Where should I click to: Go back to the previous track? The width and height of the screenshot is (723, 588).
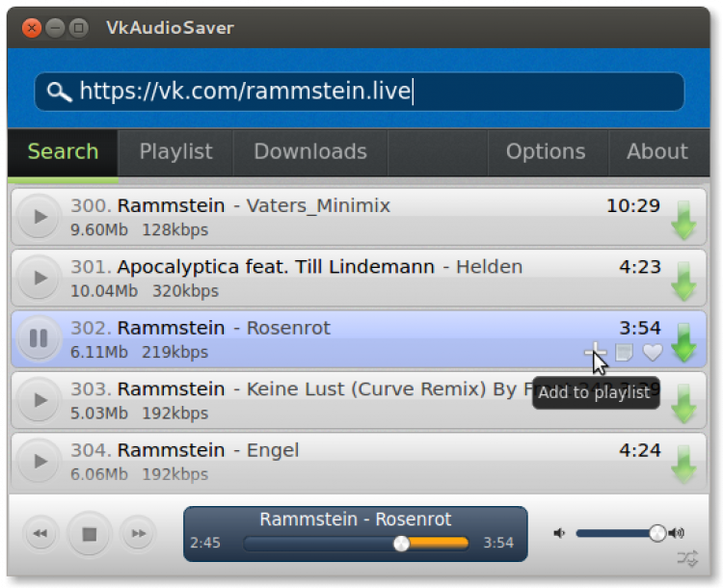pos(40,533)
